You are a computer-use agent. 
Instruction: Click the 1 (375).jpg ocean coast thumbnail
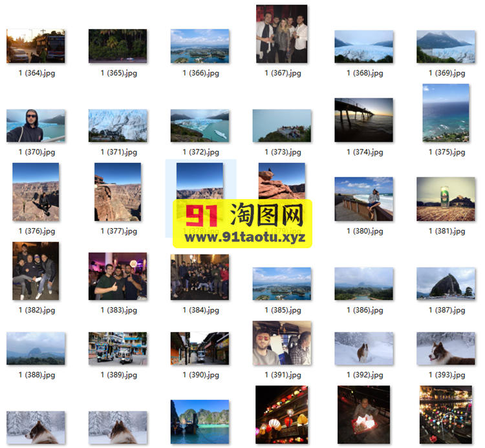(446, 113)
